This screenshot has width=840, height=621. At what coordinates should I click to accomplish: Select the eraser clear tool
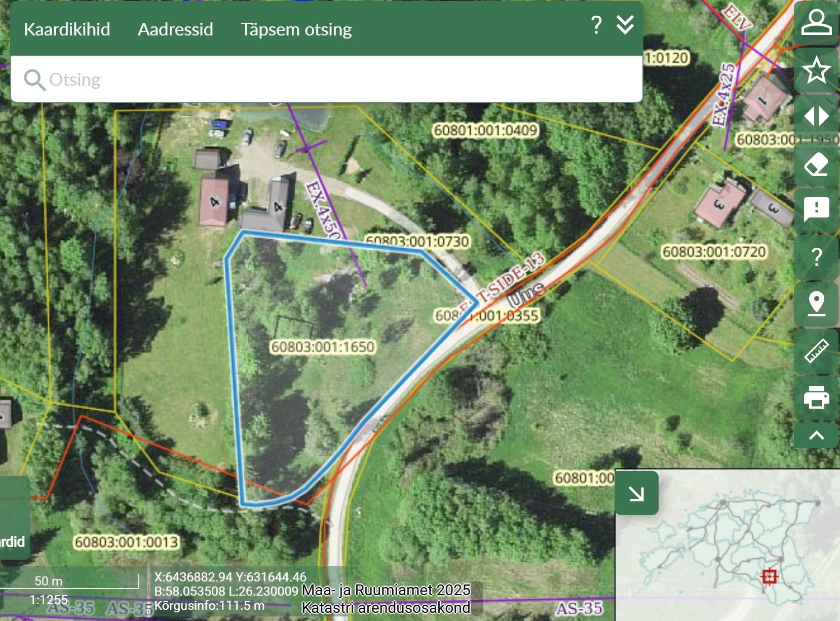[816, 164]
